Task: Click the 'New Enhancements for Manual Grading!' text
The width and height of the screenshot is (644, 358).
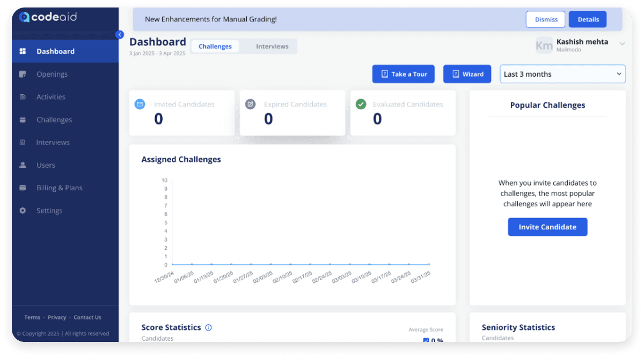Action: (x=211, y=19)
